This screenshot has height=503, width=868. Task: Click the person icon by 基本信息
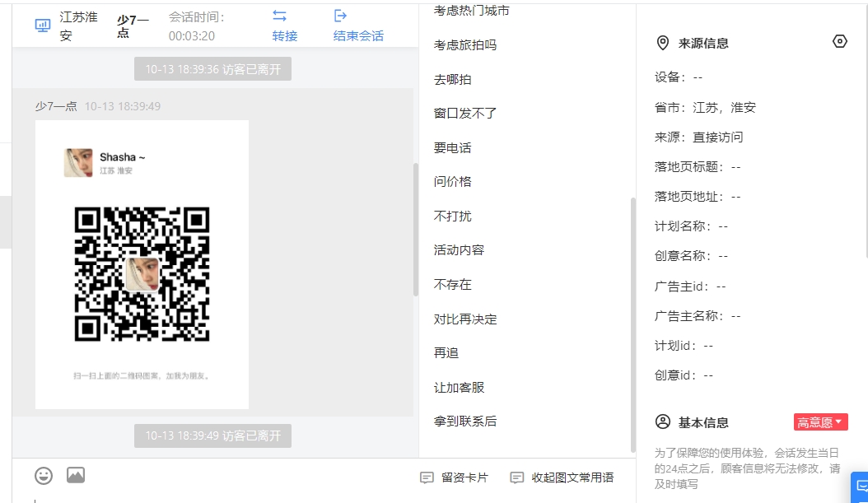tap(663, 422)
